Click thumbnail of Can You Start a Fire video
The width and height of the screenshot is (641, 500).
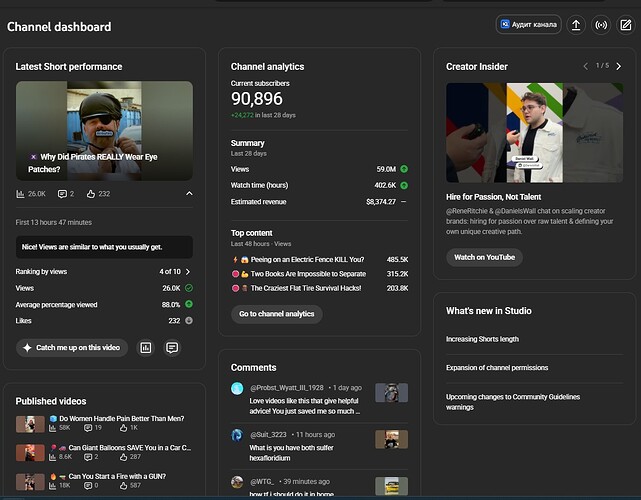point(30,482)
